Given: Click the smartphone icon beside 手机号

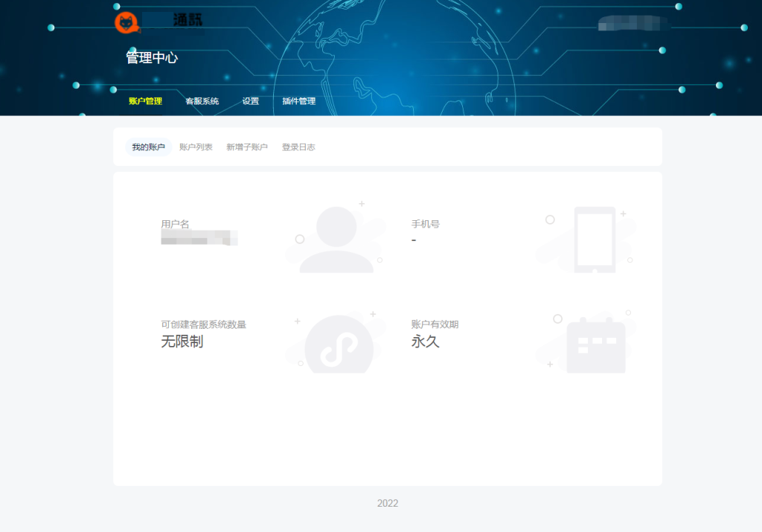Looking at the screenshot, I should point(595,239).
